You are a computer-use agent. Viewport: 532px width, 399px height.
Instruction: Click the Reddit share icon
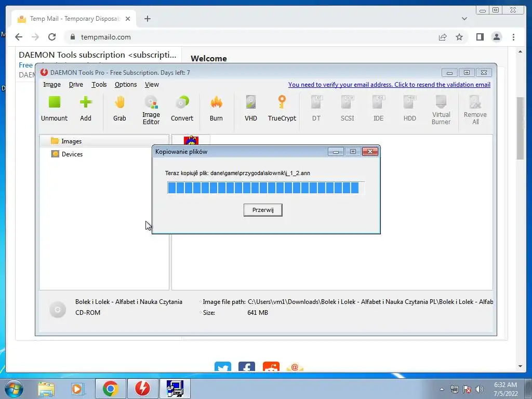271,367
